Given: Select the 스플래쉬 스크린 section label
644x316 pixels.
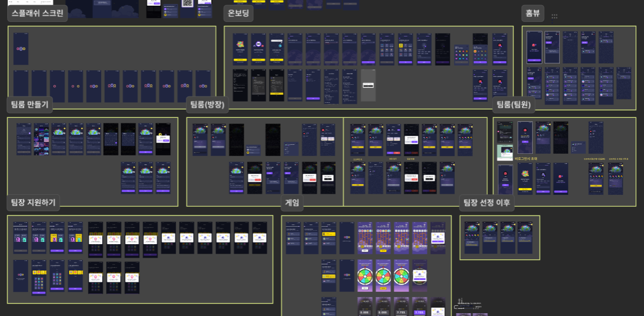Looking at the screenshot, I should [x=38, y=13].
